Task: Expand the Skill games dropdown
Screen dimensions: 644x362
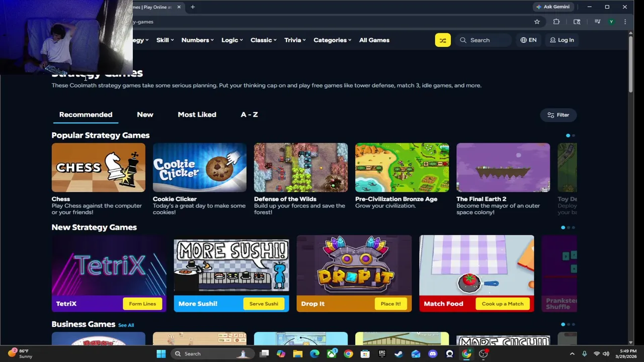Action: (x=165, y=40)
